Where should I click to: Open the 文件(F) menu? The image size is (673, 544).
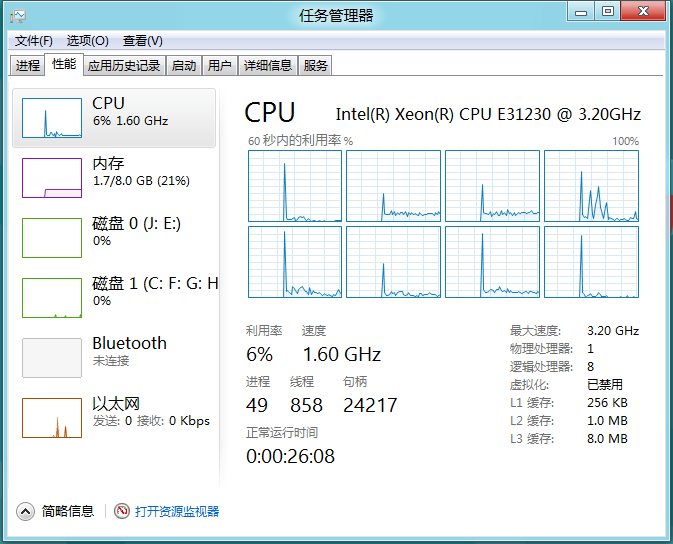click(x=33, y=41)
